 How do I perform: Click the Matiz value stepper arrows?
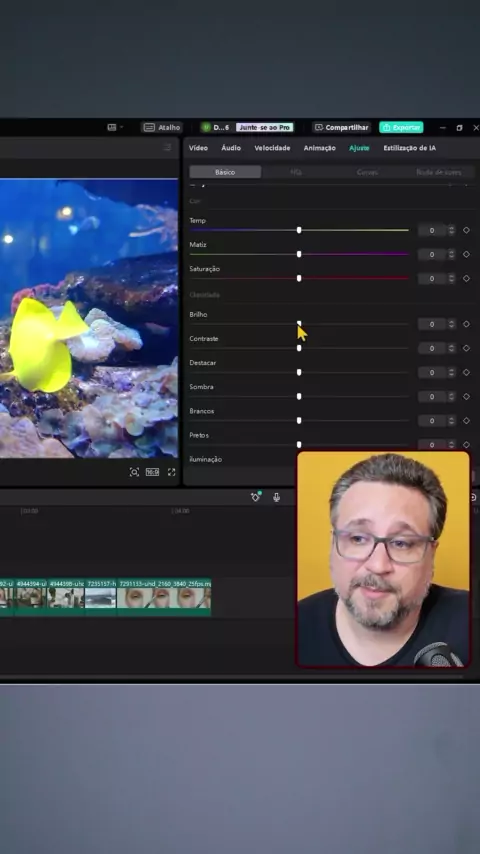[x=451, y=254]
